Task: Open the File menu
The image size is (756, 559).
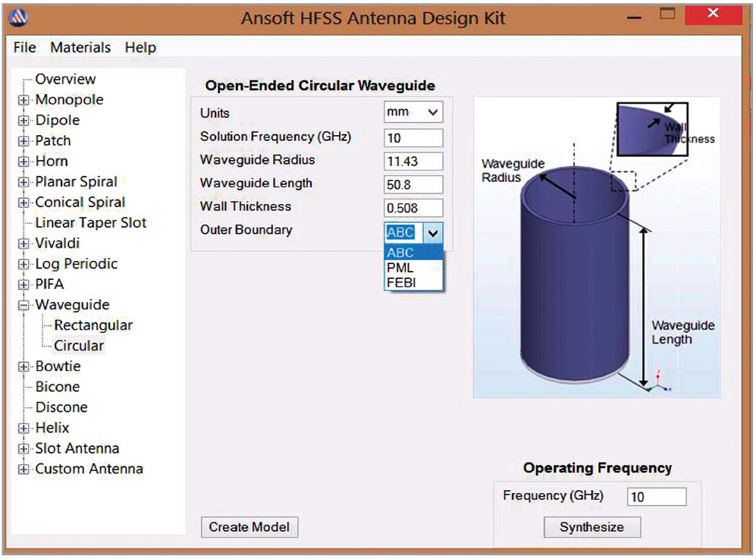Action: (24, 47)
